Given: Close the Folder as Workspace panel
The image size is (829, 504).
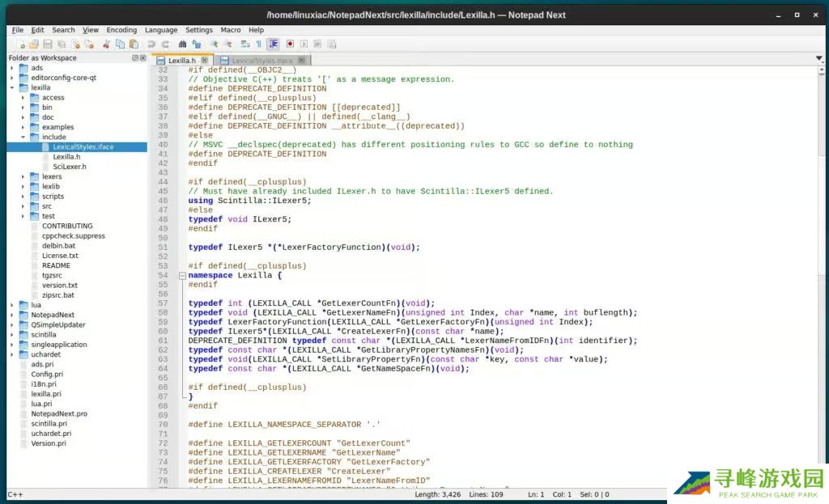Looking at the screenshot, I should click(x=144, y=58).
